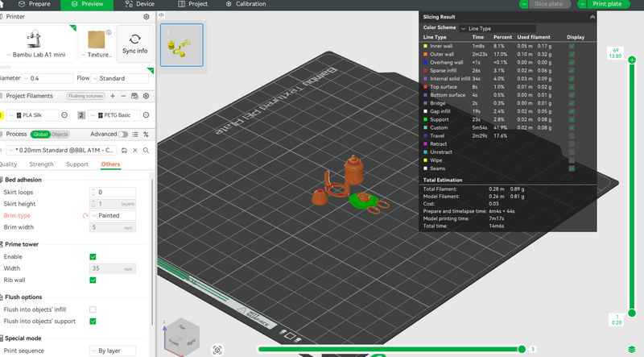
Task: Open the Brim type Painted dropdown
Action: (x=113, y=215)
